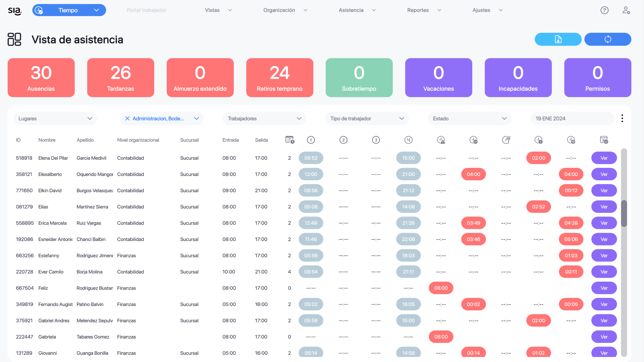The height and width of the screenshot is (362, 644).
Task: Click the meal break column header icon
Action: [x=506, y=140]
